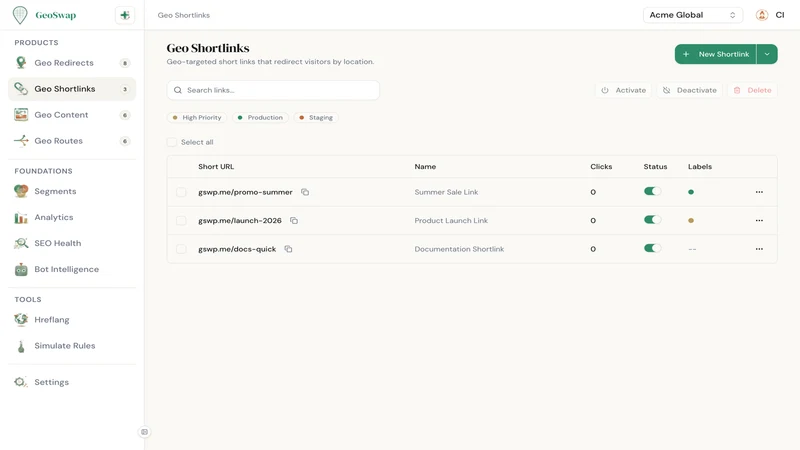Click the SEO Health magnifier icon

[x=21, y=243]
